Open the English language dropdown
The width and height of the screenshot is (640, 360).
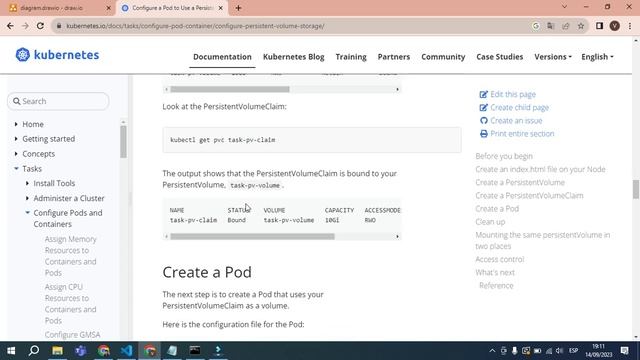pos(597,57)
